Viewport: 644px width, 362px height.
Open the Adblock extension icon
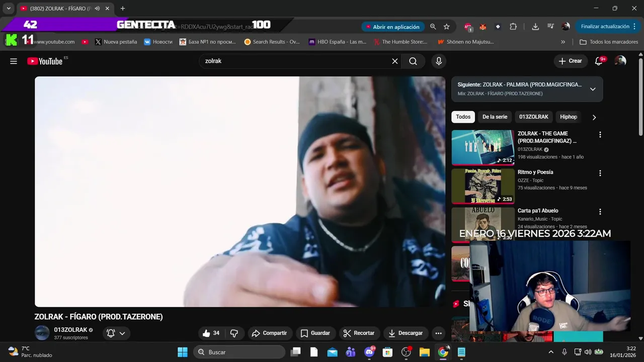tap(468, 27)
